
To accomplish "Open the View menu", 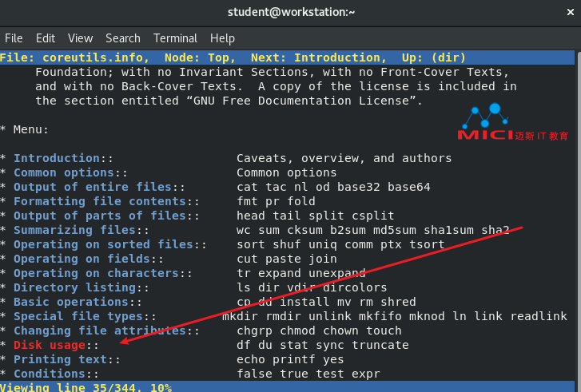I will click(x=80, y=38).
